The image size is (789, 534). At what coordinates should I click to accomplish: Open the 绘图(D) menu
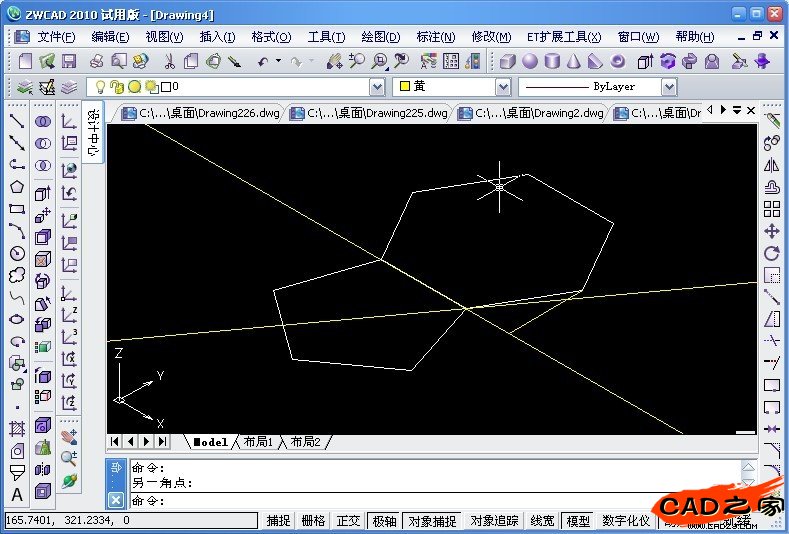[380, 37]
